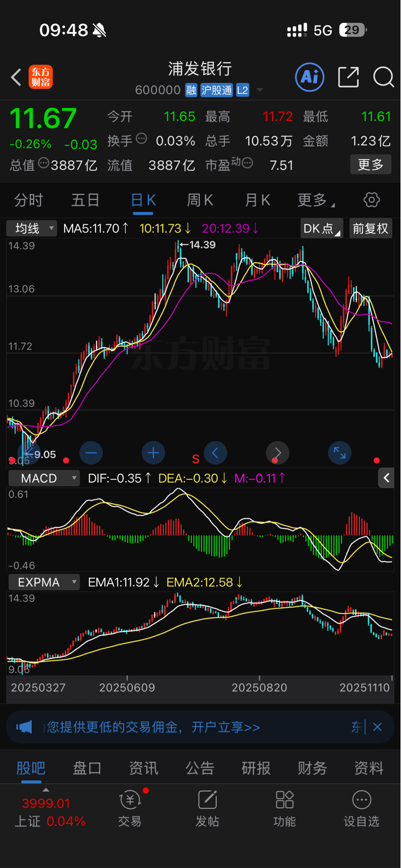Move chart left with arrow button

point(215,453)
